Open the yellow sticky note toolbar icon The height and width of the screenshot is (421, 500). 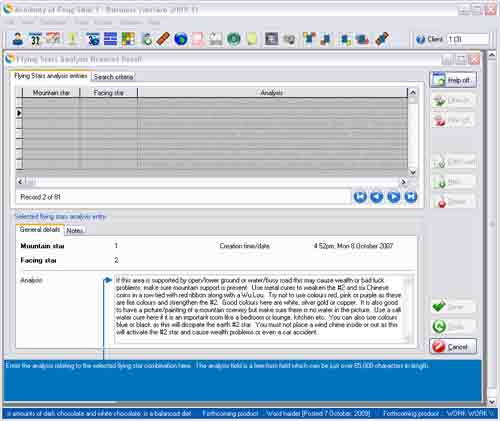[252, 39]
